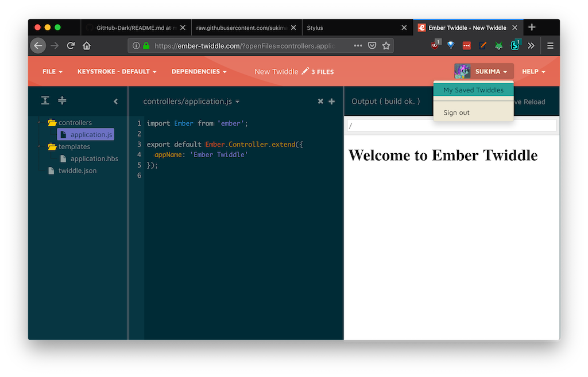Open Keystroke - Default dropdown
Screen dimensions: 588x377
pos(117,72)
